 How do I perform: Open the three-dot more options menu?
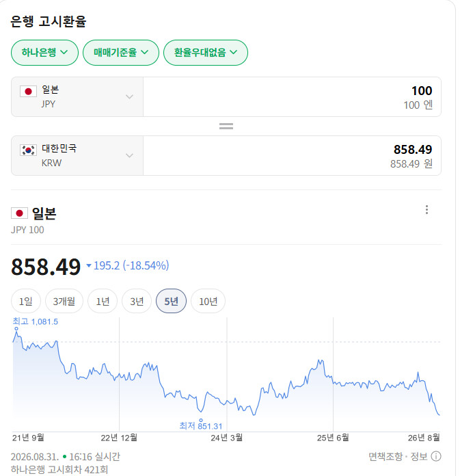coord(427,209)
